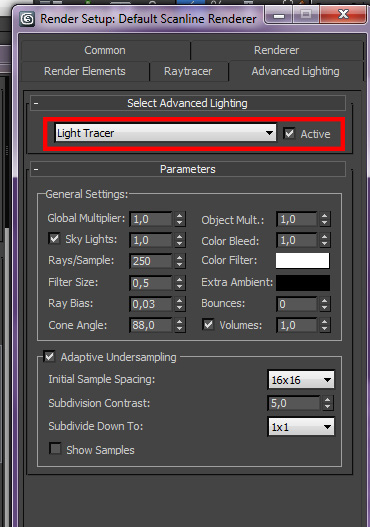The width and height of the screenshot is (370, 527).
Task: Click the Rays/Sample spinner arrows
Action: [180, 261]
